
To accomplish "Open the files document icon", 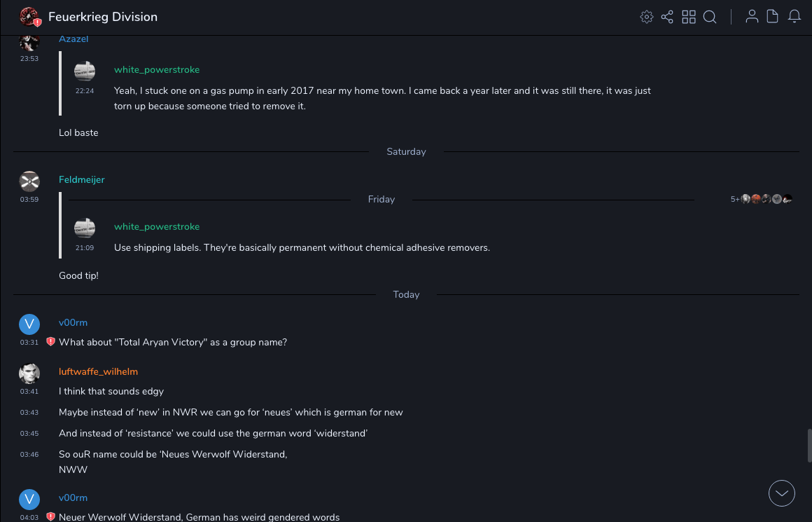I will [x=773, y=17].
